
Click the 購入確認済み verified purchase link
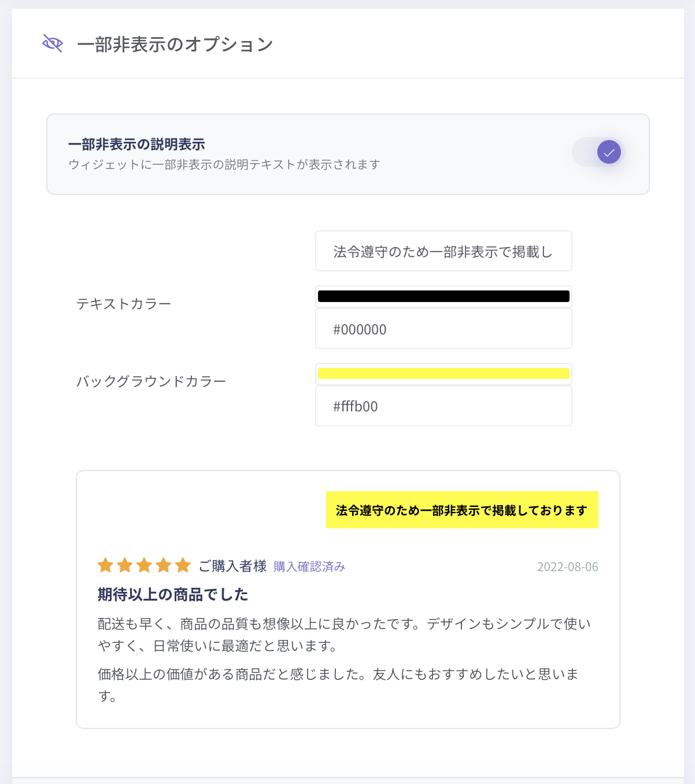coord(309,566)
